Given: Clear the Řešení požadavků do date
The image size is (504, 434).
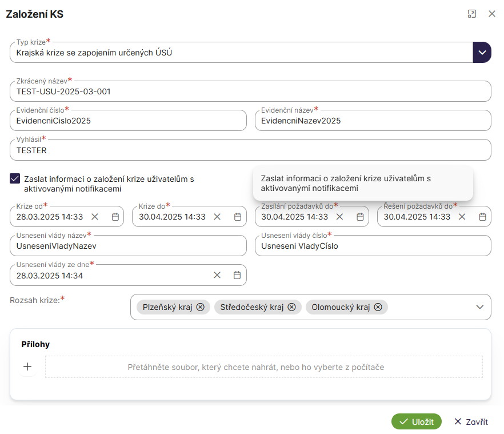Looking at the screenshot, I should [462, 217].
